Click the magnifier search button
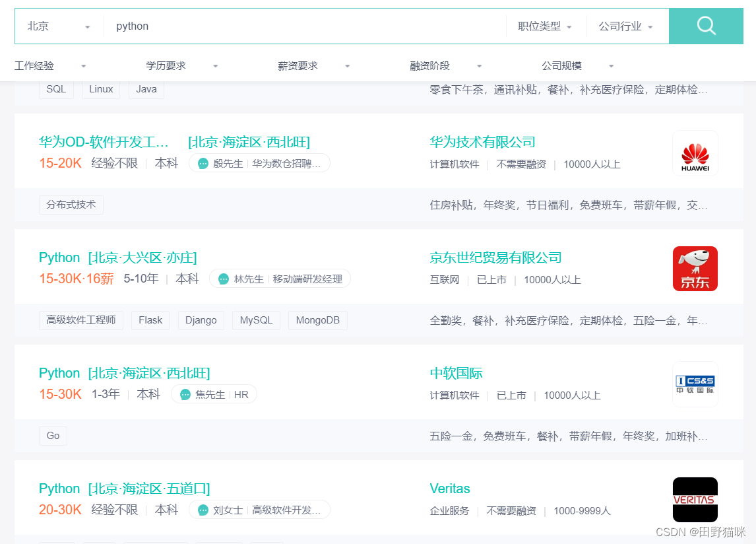Screen dimensions: 756x544 [706, 26]
